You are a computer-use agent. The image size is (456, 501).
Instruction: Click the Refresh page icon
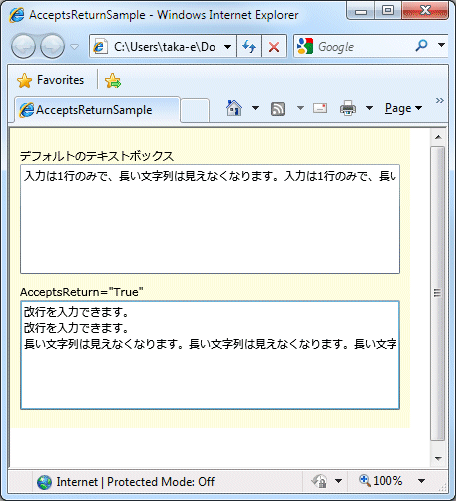[x=249, y=46]
